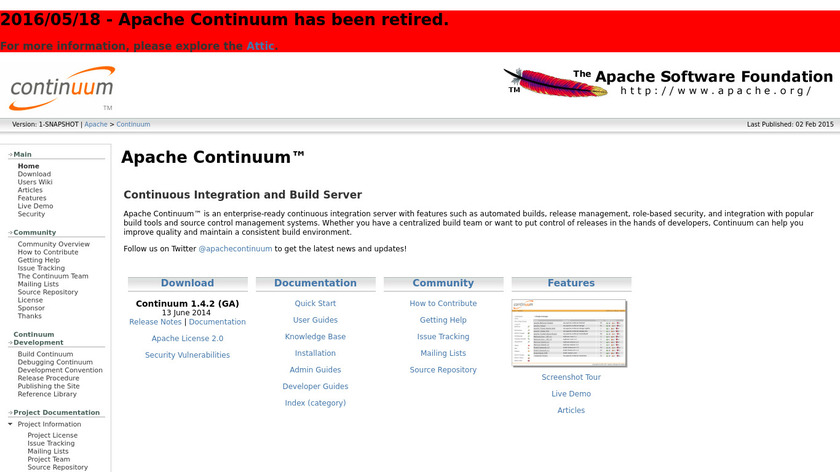Open Mailing Lists under Project Information
Image resolution: width=840 pixels, height=472 pixels.
click(x=48, y=452)
